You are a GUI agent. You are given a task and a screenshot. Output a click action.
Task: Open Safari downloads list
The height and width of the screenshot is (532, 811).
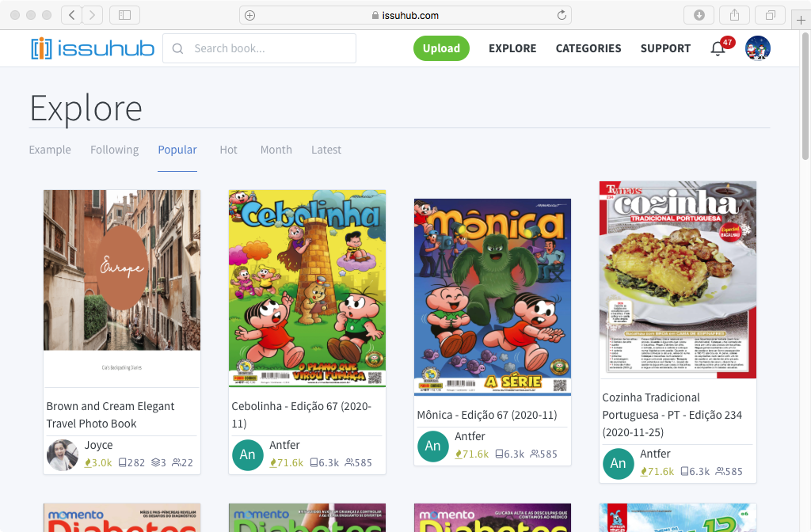tap(699, 15)
